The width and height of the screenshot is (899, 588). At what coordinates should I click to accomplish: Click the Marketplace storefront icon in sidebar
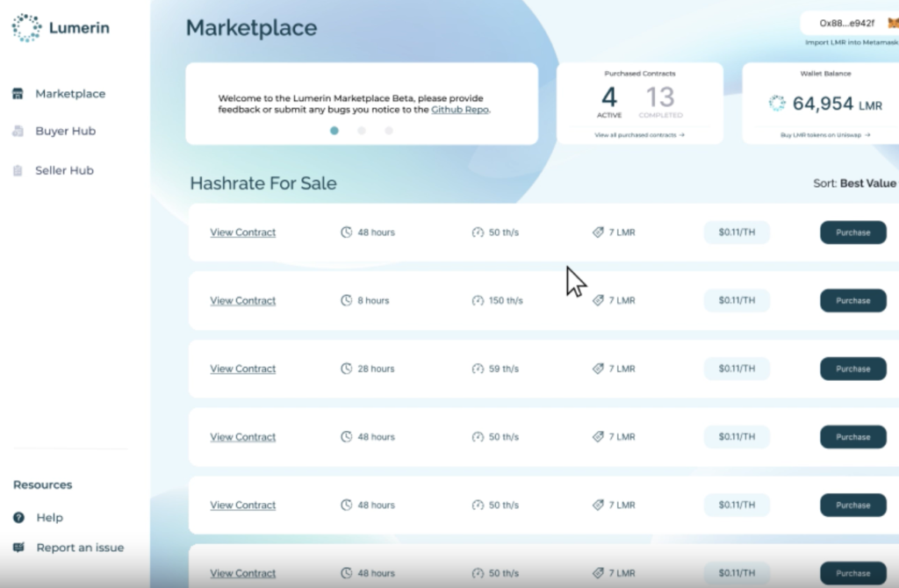[18, 94]
